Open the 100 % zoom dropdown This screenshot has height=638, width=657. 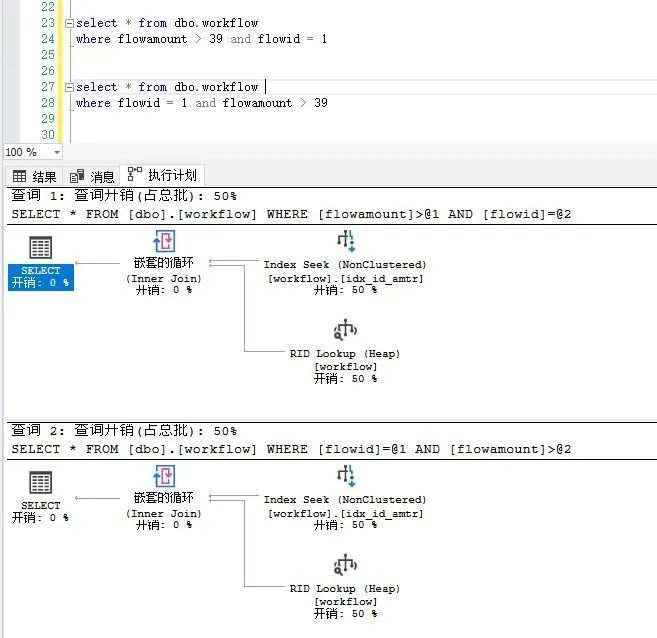click(x=57, y=152)
